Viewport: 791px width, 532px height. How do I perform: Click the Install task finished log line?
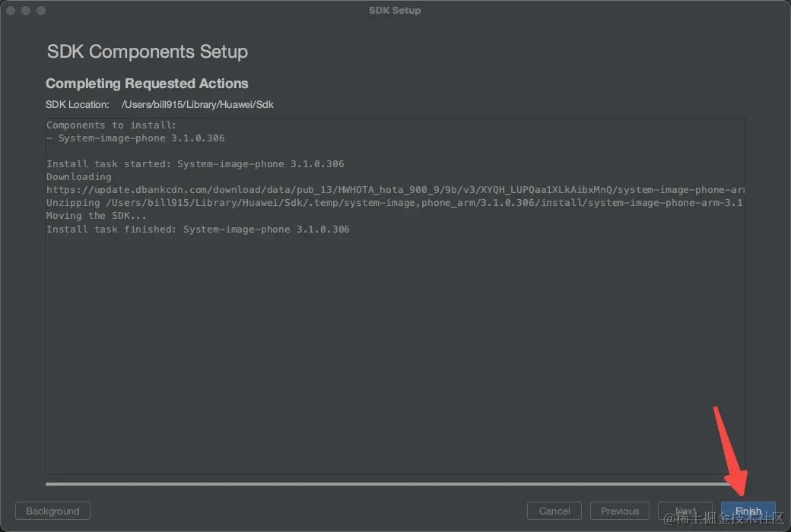(x=198, y=229)
